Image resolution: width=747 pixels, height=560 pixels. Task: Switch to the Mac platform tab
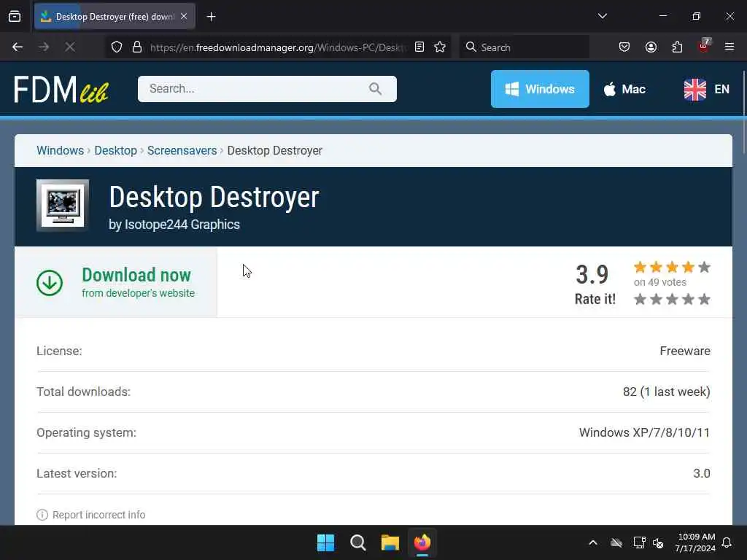(624, 89)
